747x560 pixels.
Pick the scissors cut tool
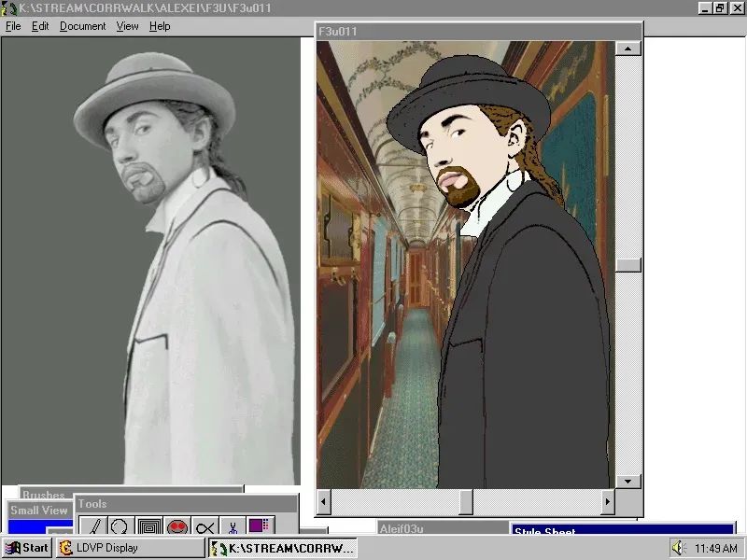(233, 527)
